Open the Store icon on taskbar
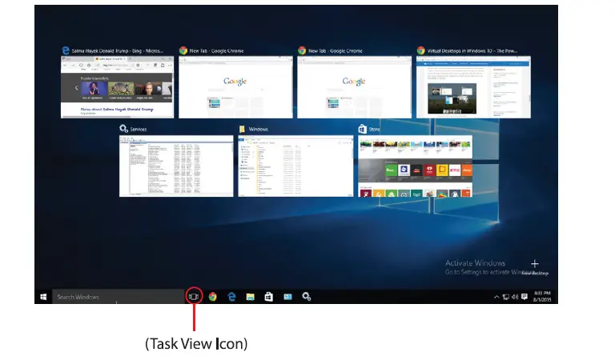 coord(269,297)
